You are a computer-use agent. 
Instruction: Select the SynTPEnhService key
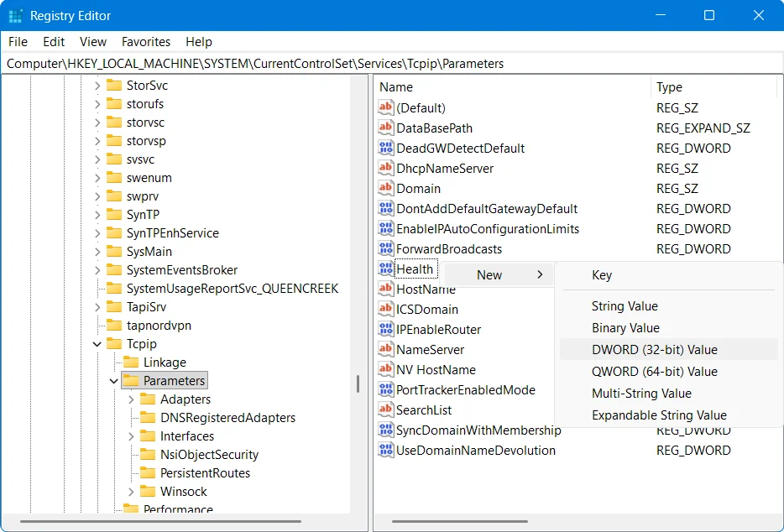pyautogui.click(x=173, y=233)
